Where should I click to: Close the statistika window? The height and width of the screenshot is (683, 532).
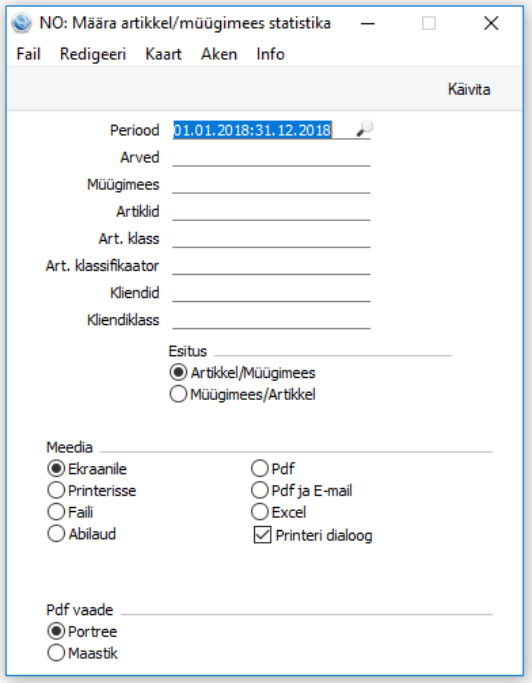[491, 23]
